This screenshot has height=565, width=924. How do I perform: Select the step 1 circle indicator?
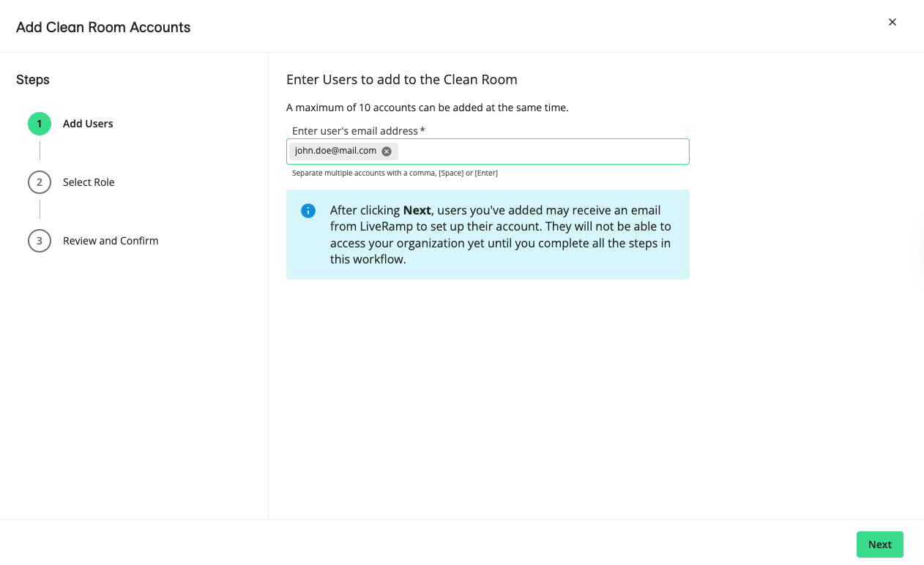pos(40,124)
